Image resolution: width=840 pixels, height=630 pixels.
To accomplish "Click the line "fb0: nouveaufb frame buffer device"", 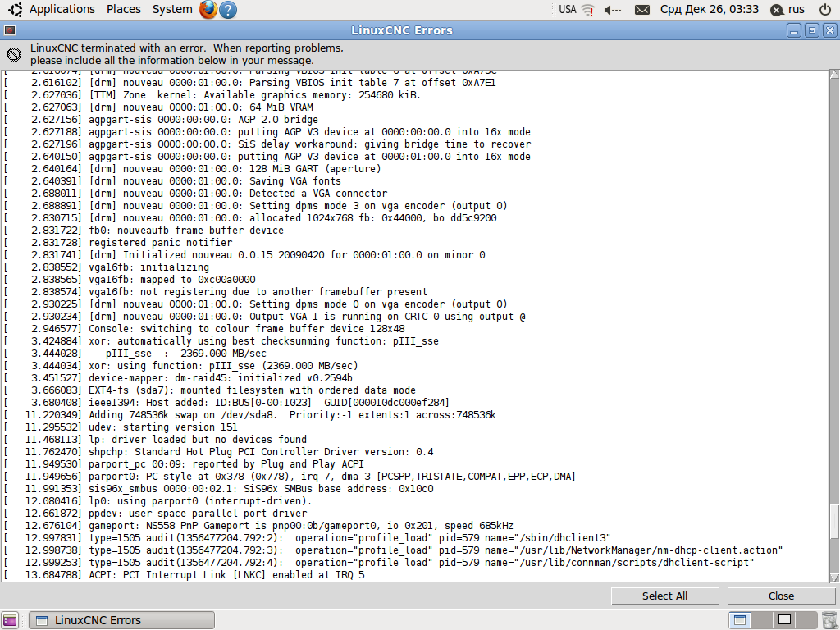I will click(x=144, y=231).
